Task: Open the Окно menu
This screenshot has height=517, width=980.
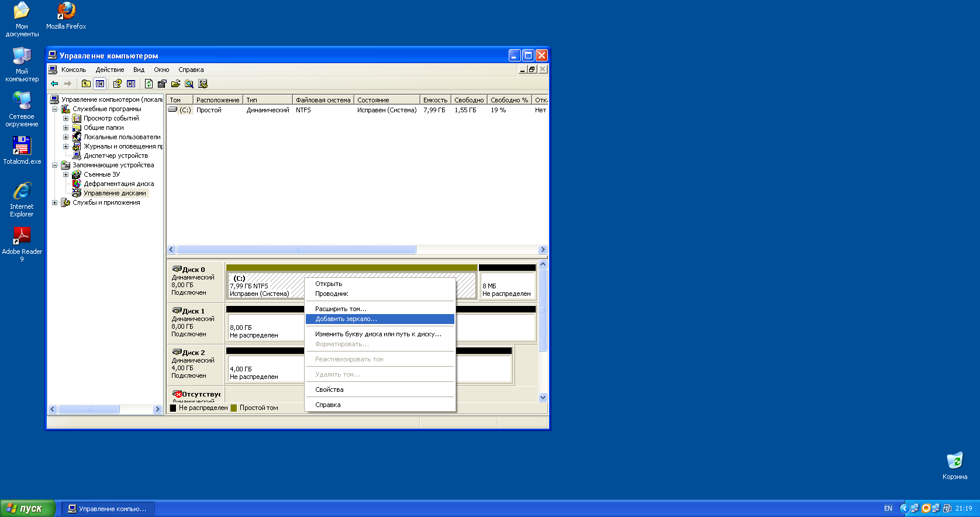Action: 161,70
